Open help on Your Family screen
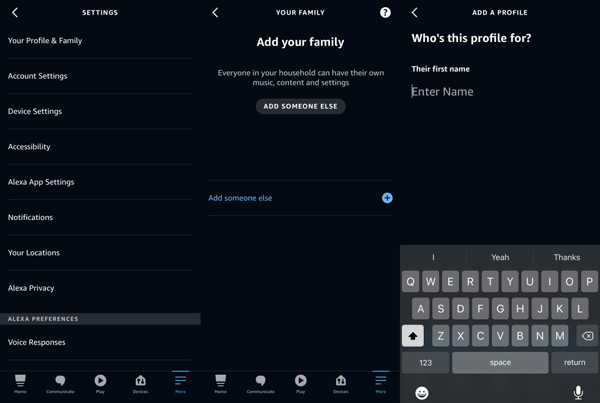Viewport: 600px width, 403px height. tap(385, 12)
